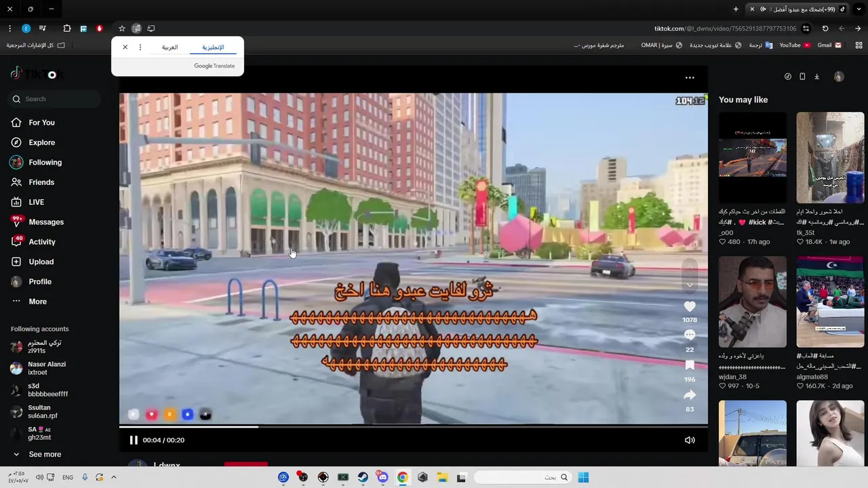Bookmark this page with star icon

click(x=122, y=28)
